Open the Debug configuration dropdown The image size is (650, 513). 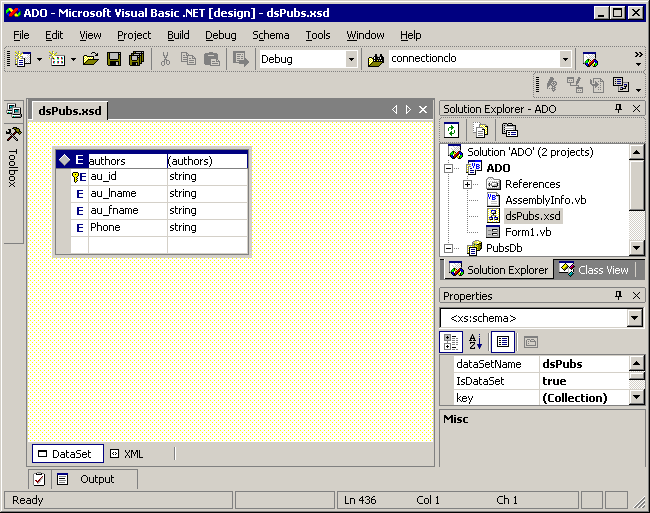(351, 59)
